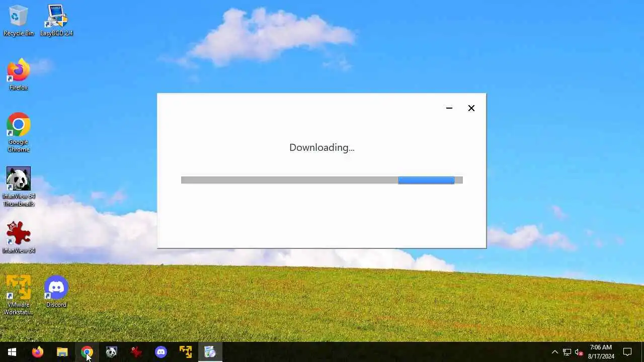This screenshot has width=644, height=362.
Task: Select the IrfanView 64 desktop shortcut
Action: coord(19,237)
